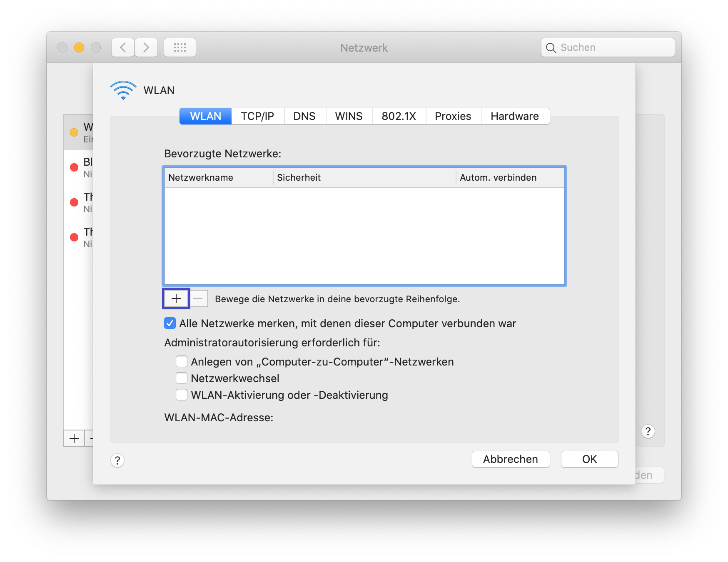The image size is (728, 562).
Task: Open the Hardware tab
Action: (514, 116)
